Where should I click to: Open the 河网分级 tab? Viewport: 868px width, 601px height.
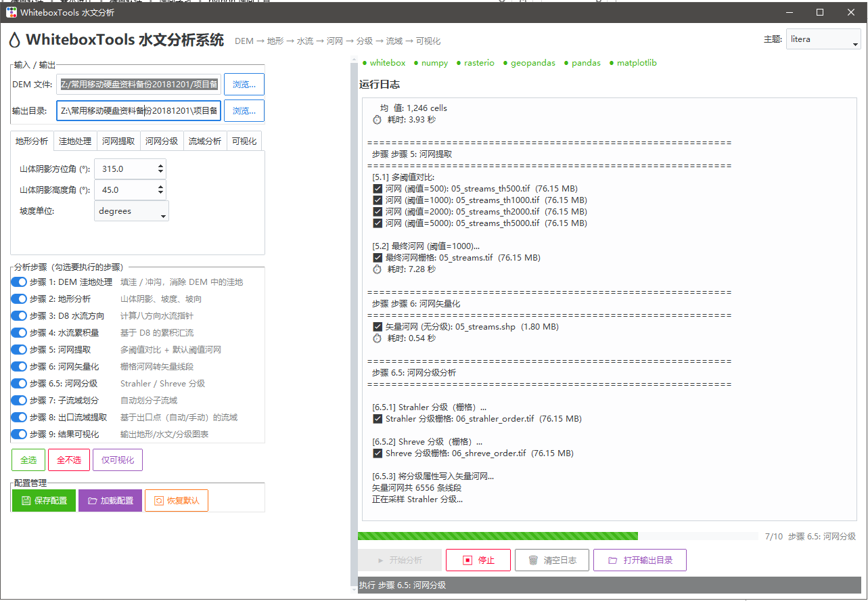click(x=162, y=141)
